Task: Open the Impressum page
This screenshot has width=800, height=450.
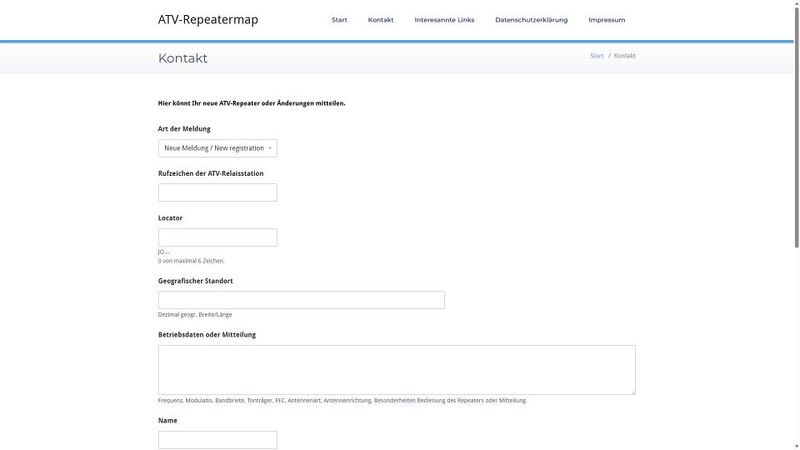Action: pos(606,20)
